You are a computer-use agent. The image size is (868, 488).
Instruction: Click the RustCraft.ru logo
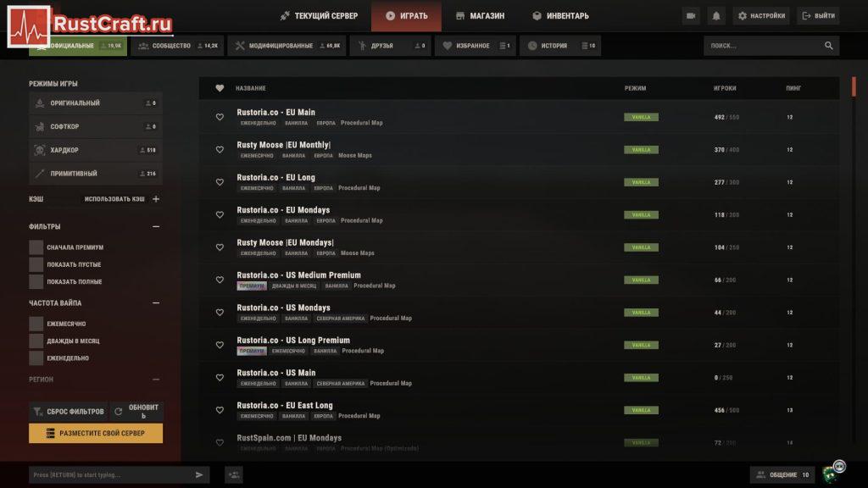point(90,26)
